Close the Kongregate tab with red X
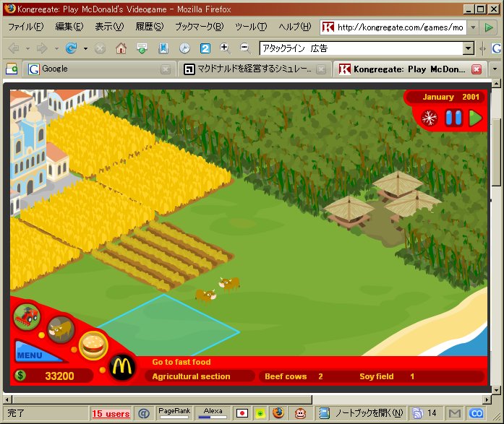The height and width of the screenshot is (424, 504). pos(477,69)
